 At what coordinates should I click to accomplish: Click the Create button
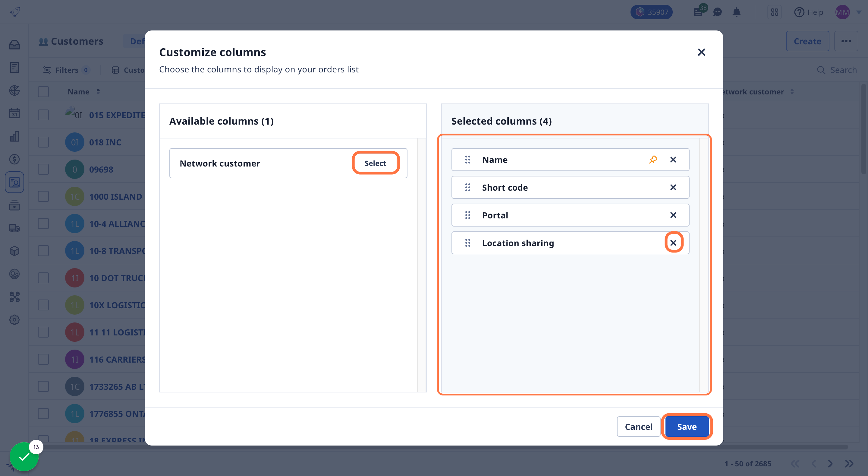click(x=807, y=41)
